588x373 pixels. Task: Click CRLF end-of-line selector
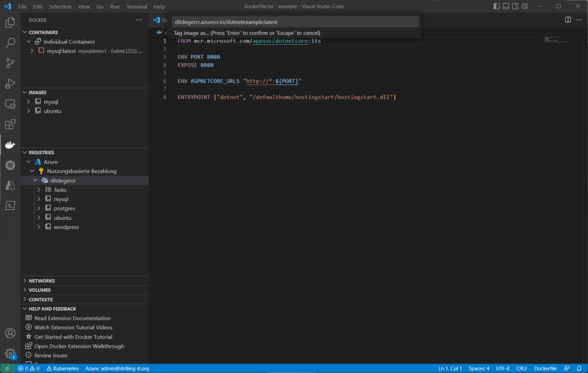[521, 368]
